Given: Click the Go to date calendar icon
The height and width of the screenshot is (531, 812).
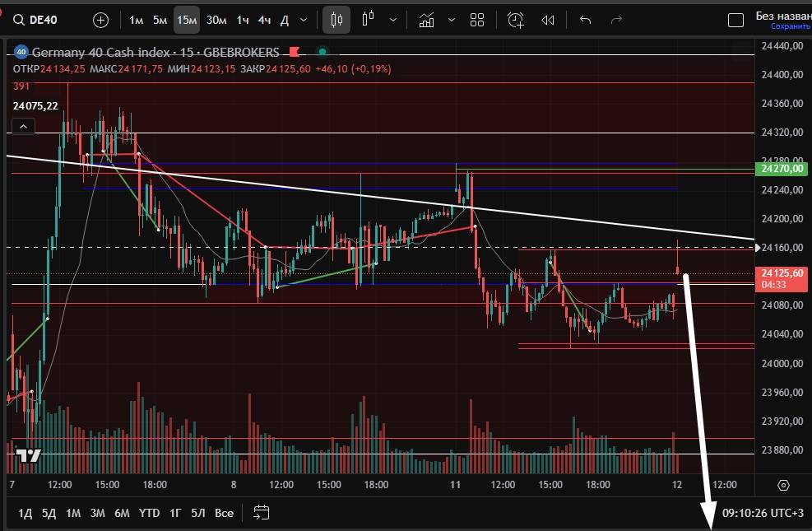Looking at the screenshot, I should click(x=261, y=513).
